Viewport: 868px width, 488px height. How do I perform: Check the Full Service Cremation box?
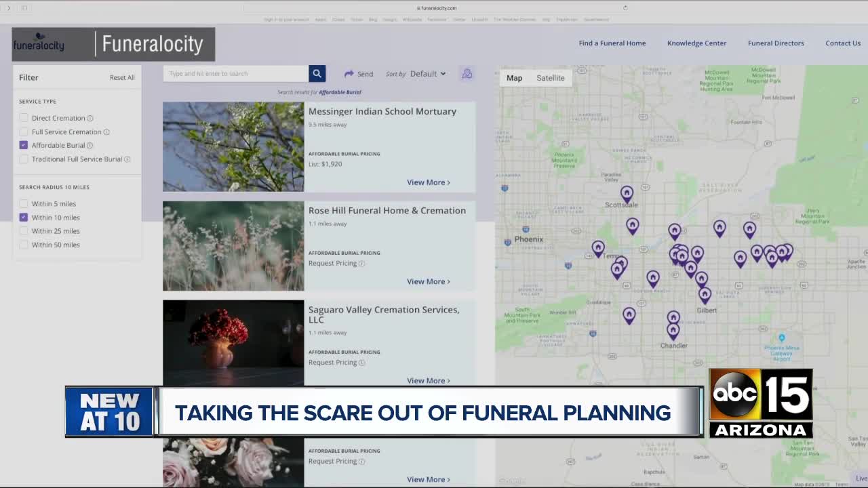coord(24,132)
